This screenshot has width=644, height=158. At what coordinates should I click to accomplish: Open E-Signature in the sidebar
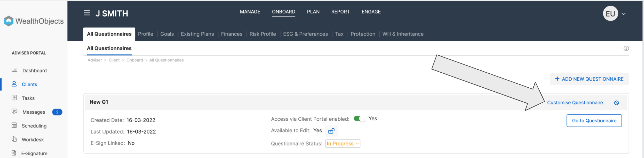coord(34,153)
